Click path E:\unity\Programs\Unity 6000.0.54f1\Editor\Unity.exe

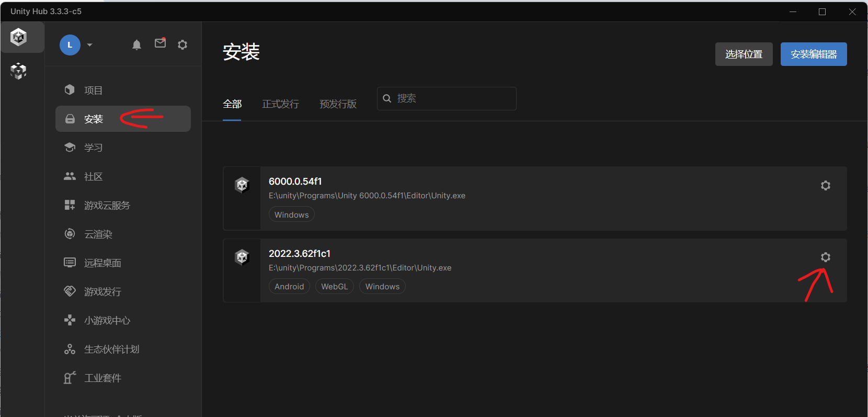(x=367, y=196)
